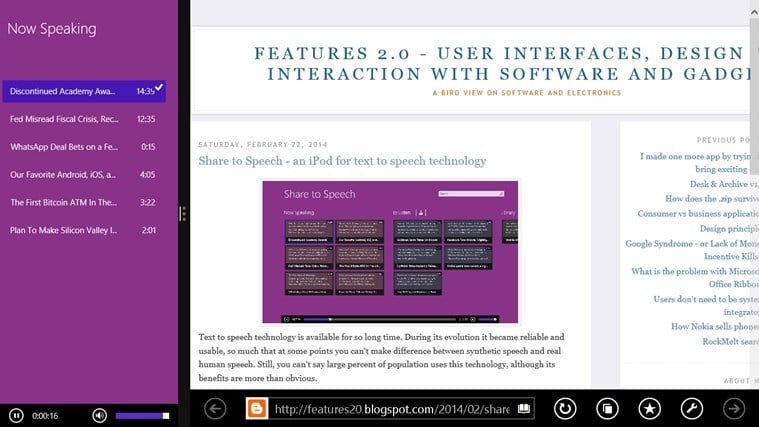Open reading view from address bar

tap(524, 409)
